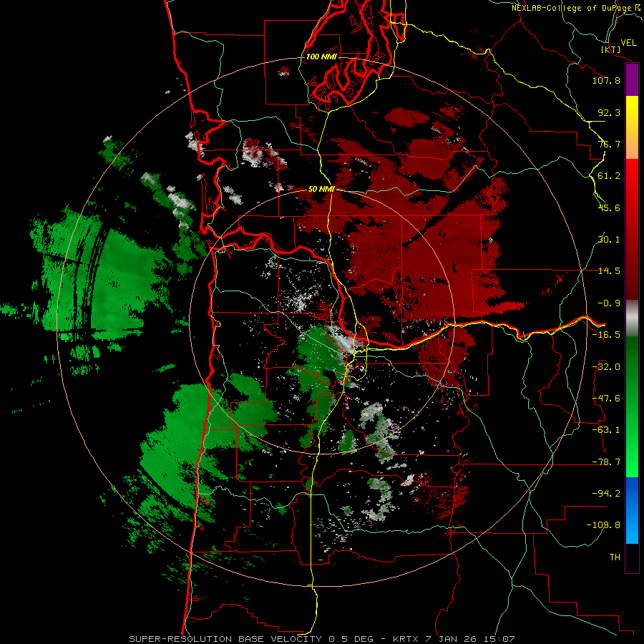644x644 pixels.
Task: Click the -32.0 velocity scale value
Action: (606, 367)
